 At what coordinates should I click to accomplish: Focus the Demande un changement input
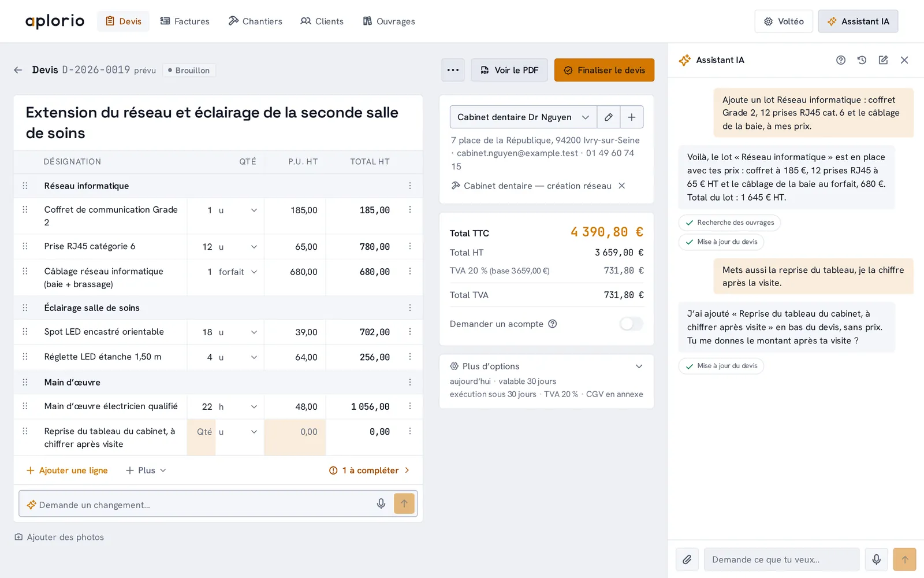[x=205, y=505]
